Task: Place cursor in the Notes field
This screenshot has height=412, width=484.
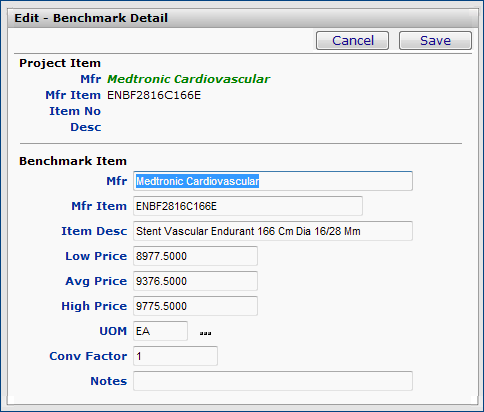Action: point(273,381)
